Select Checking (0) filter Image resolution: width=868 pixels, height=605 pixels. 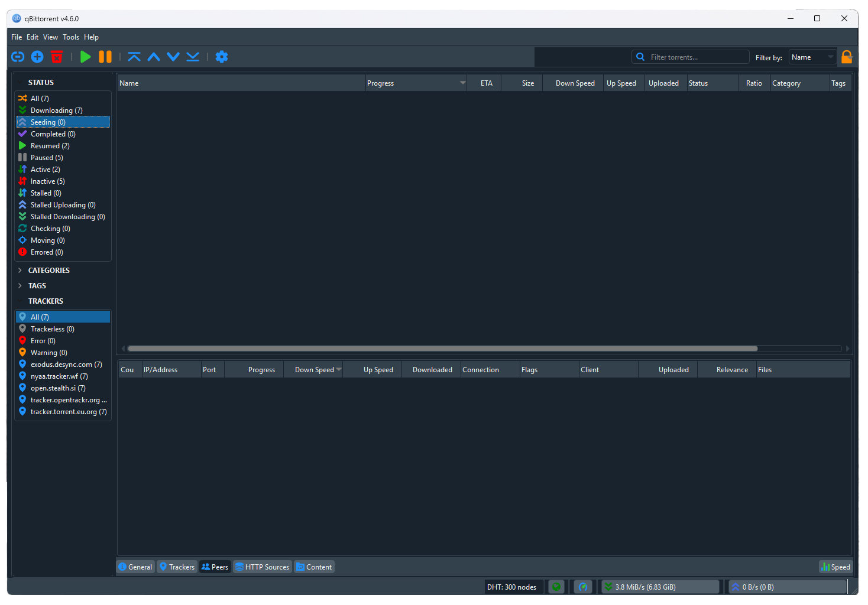(x=63, y=229)
